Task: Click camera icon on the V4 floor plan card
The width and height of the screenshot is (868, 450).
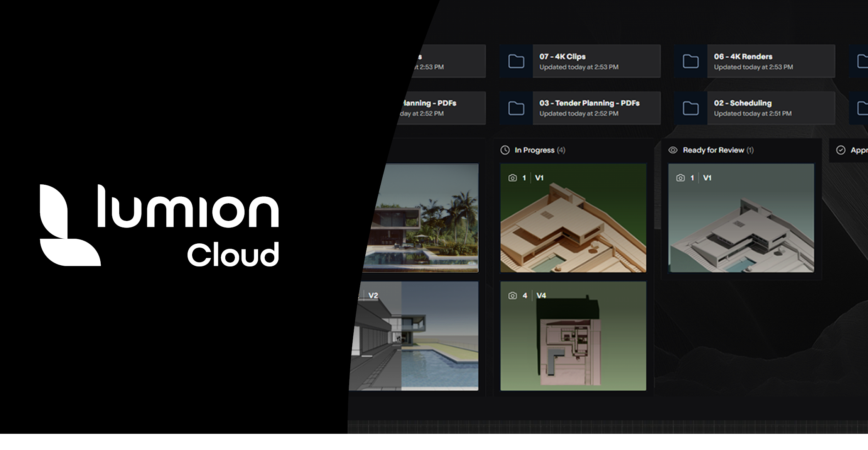Action: click(x=512, y=295)
